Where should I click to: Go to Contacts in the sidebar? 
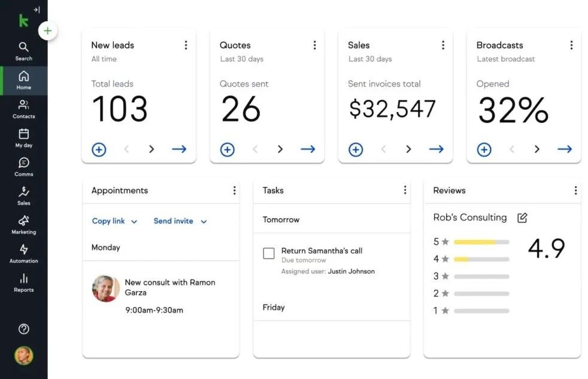[23, 109]
